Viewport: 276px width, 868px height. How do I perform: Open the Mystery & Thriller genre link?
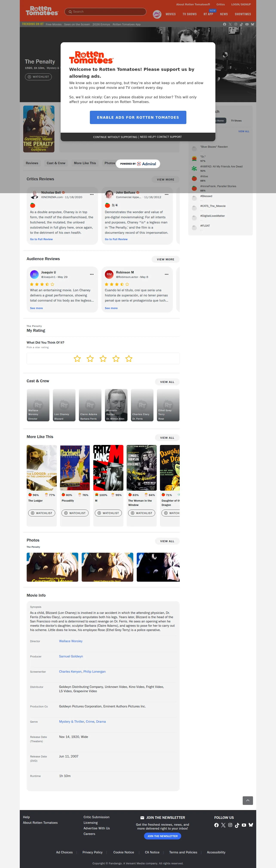coord(72,721)
